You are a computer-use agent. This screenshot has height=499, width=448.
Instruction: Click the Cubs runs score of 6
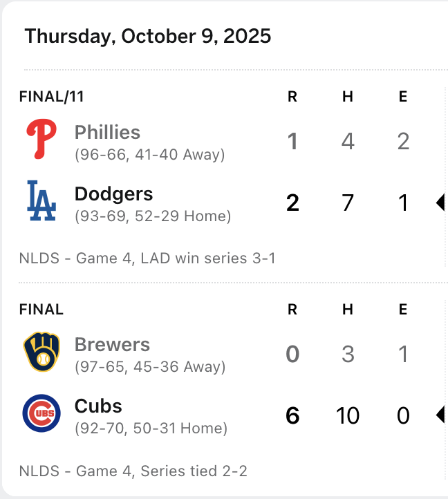(x=292, y=415)
